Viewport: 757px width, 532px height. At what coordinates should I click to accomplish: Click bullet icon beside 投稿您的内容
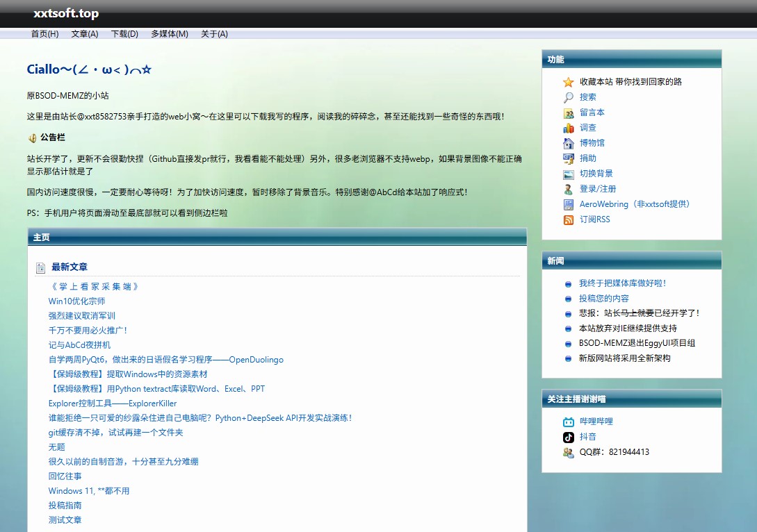(568, 299)
